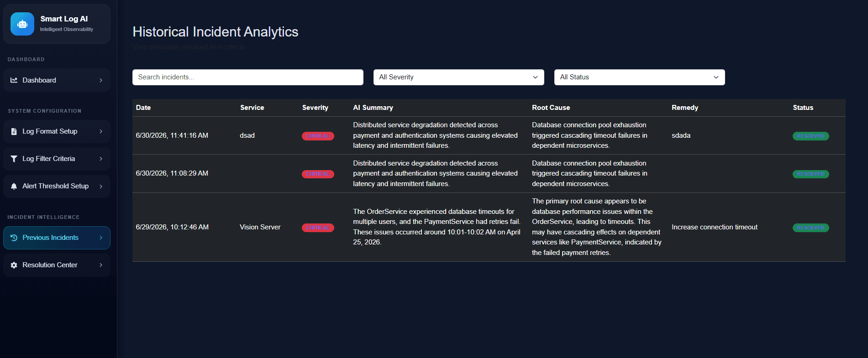Click the RESOLVED badge for dsad incident

(x=811, y=136)
